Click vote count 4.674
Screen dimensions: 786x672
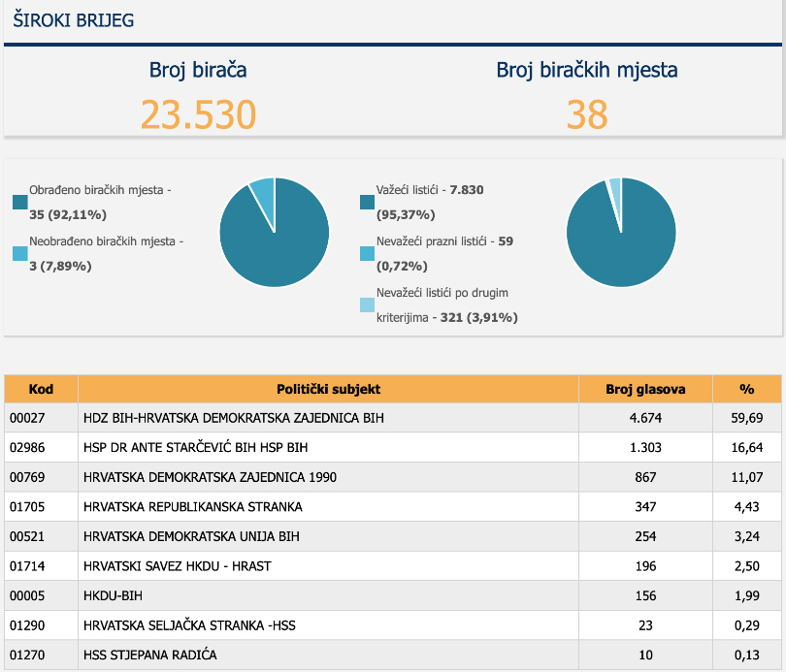click(x=645, y=418)
